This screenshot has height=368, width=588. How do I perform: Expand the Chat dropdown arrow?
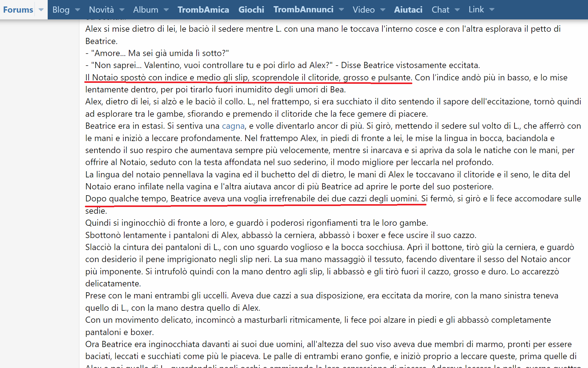point(457,10)
